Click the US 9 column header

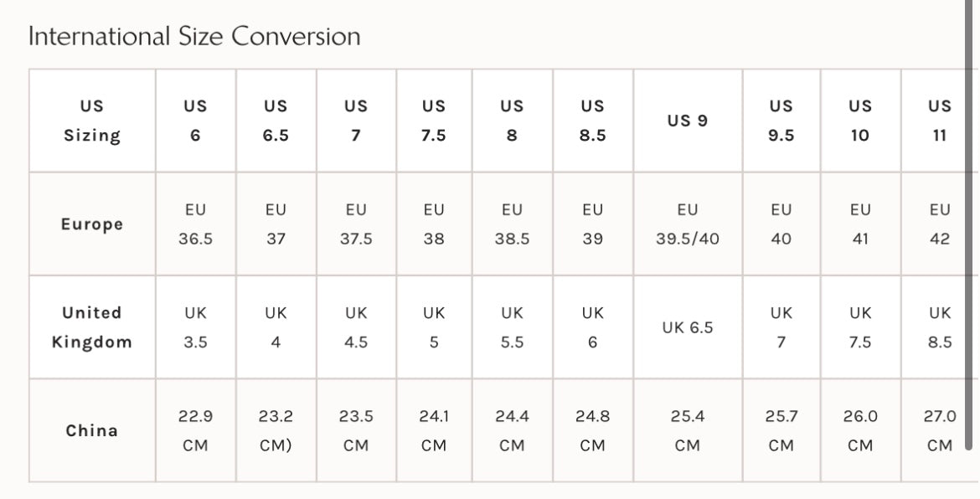[688, 121]
